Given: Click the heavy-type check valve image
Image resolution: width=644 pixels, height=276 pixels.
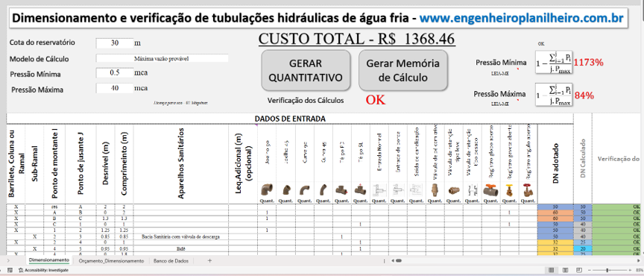Looking at the screenshot, I should [x=472, y=190].
